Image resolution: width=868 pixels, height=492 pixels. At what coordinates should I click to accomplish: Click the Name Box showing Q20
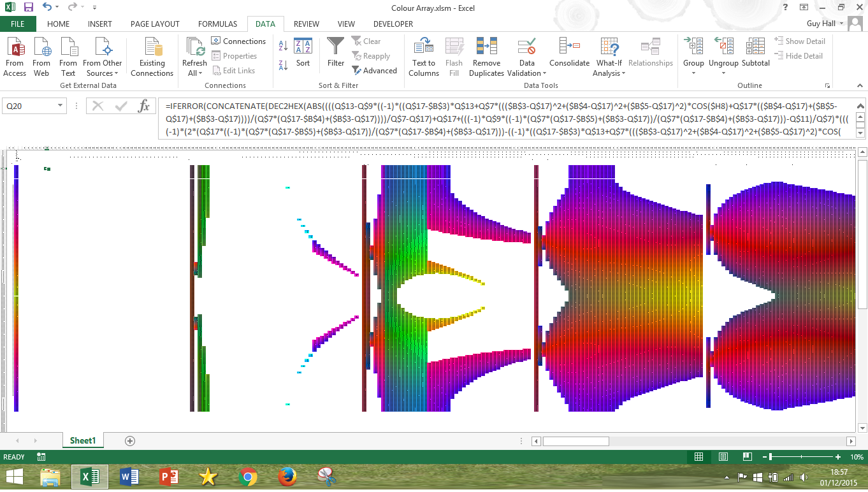coord(29,106)
